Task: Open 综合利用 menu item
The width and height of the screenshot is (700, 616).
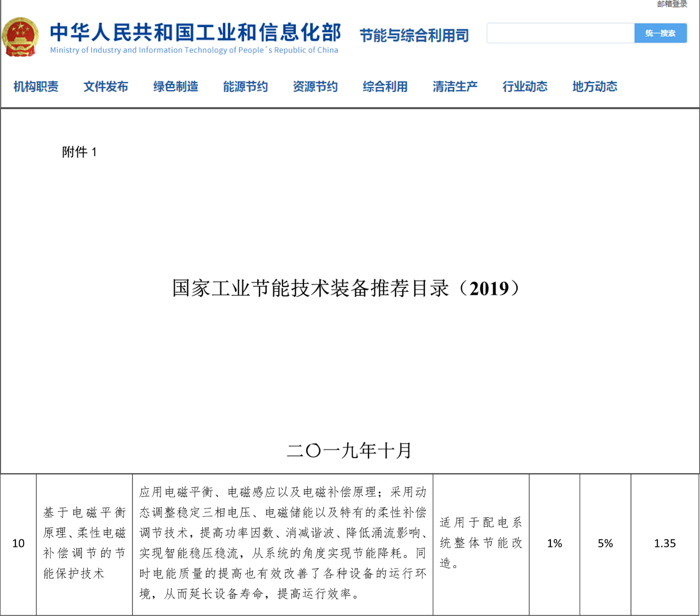Action: coord(385,86)
